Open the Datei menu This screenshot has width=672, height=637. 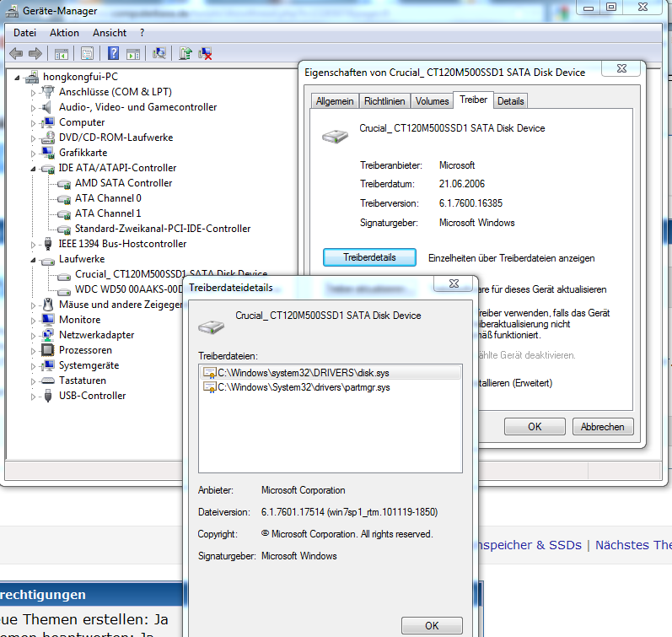tap(24, 33)
